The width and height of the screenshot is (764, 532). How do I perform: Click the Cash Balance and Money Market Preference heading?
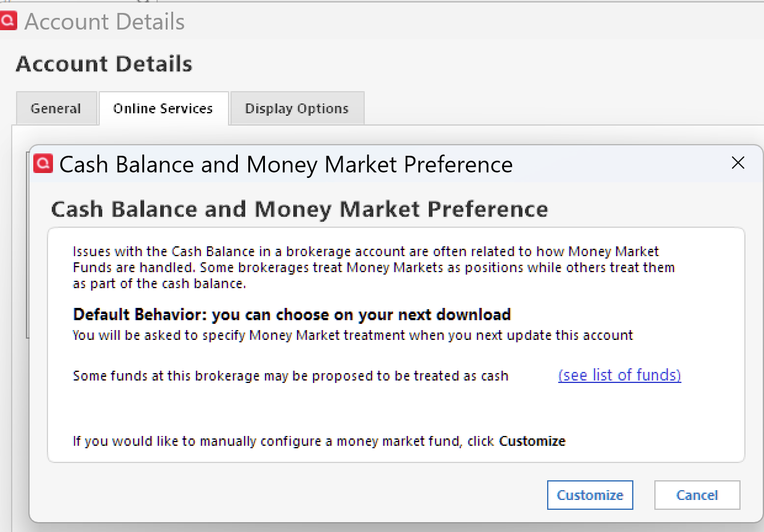pos(299,209)
